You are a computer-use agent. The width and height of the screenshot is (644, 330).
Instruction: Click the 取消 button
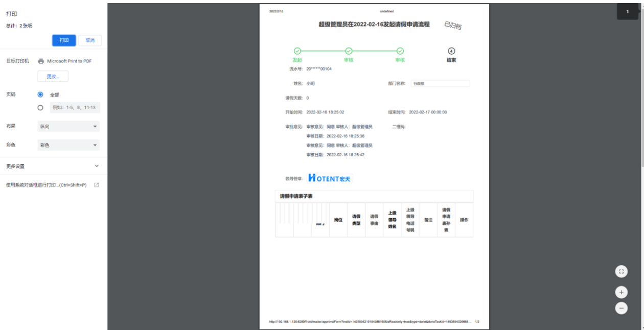pyautogui.click(x=90, y=40)
